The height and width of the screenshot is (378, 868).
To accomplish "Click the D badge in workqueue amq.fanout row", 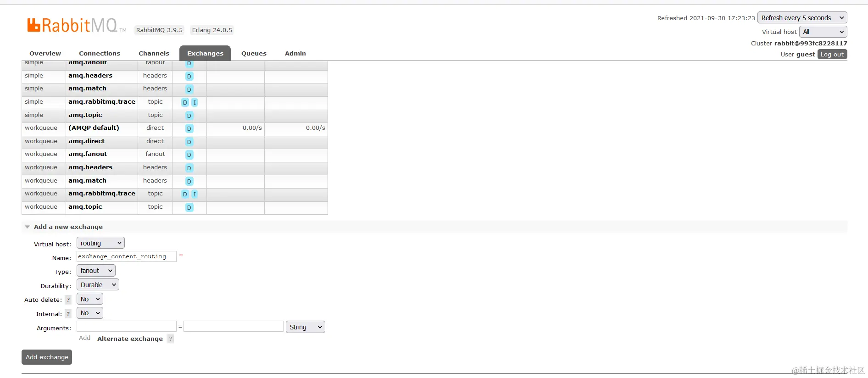I will coord(189,155).
